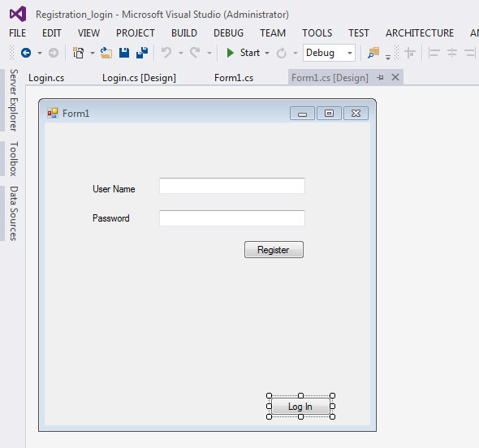
Task: Open the Debug configuration combo box
Action: coord(329,53)
